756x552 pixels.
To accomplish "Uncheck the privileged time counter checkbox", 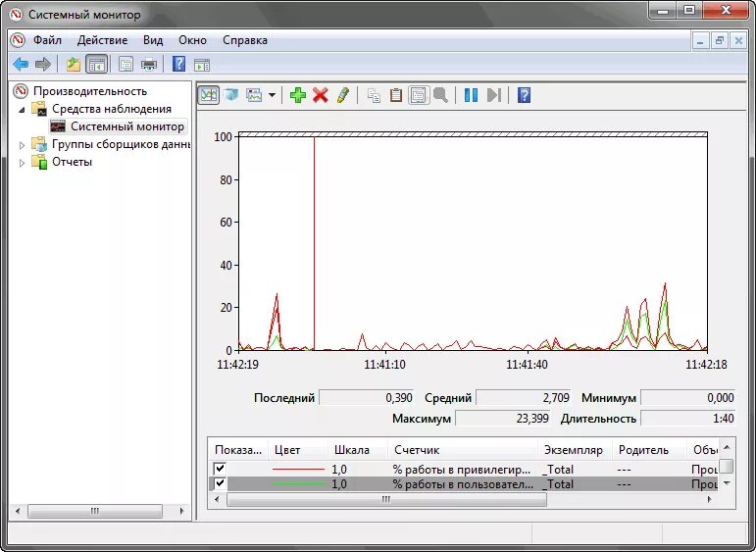I will click(x=220, y=469).
